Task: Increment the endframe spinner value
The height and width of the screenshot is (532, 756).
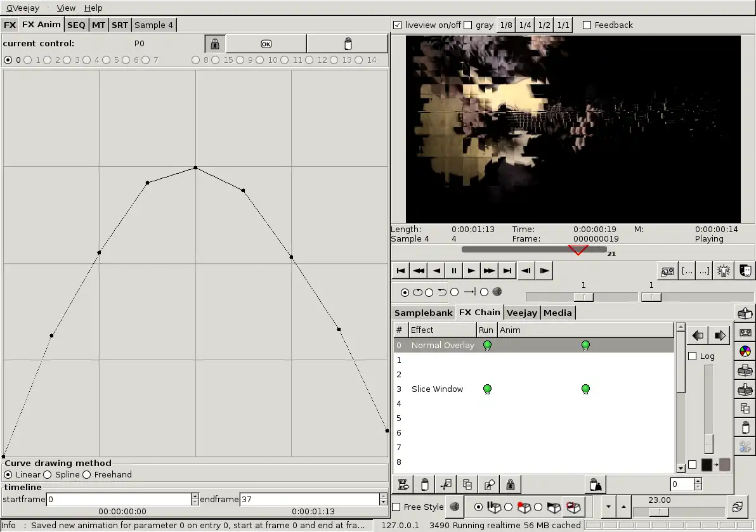Action: pos(383,496)
